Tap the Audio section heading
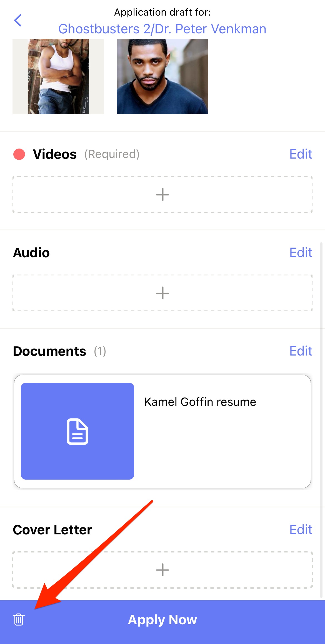 click(x=31, y=253)
